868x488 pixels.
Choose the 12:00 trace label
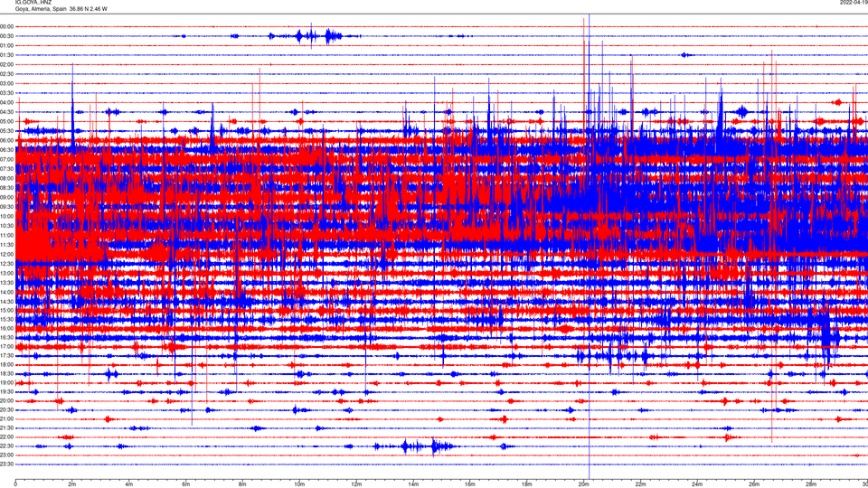click(x=6, y=254)
